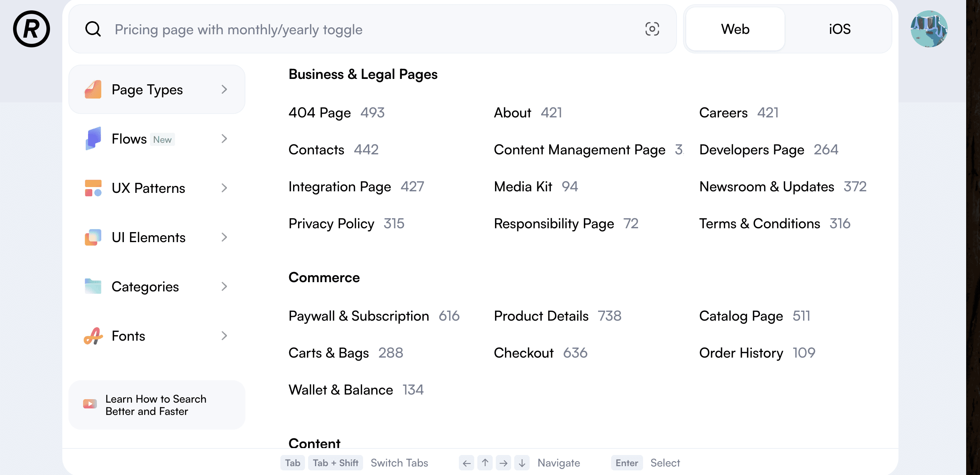Click the Fonts letter icon
Image resolution: width=980 pixels, height=475 pixels.
(93, 336)
